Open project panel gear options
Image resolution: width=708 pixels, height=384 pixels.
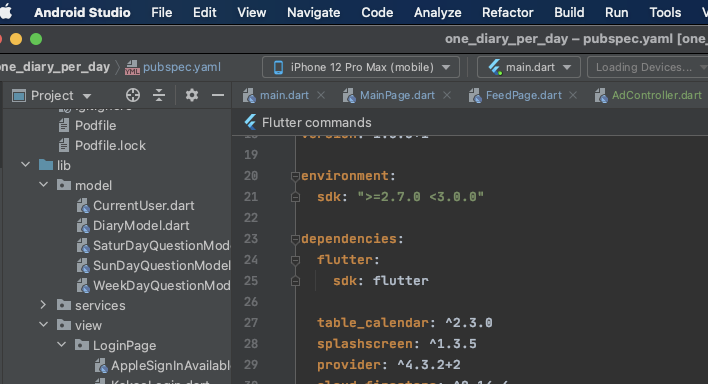pos(192,95)
